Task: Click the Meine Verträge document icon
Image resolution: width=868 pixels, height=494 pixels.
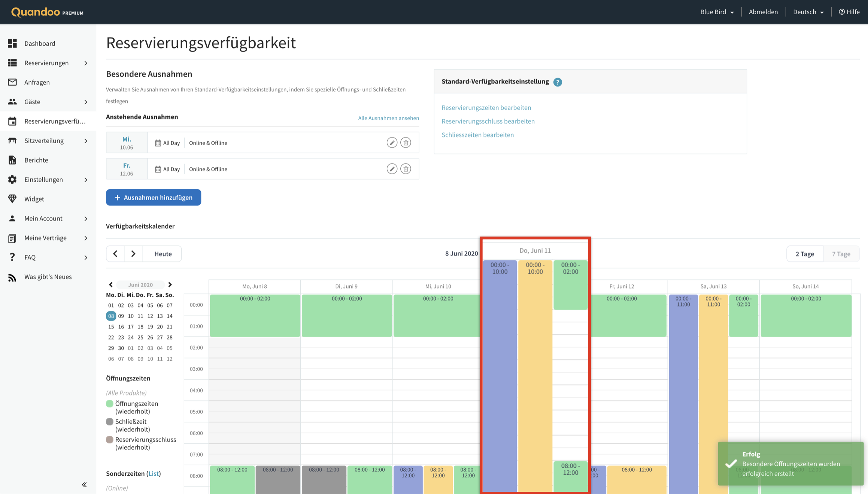Action: click(12, 238)
